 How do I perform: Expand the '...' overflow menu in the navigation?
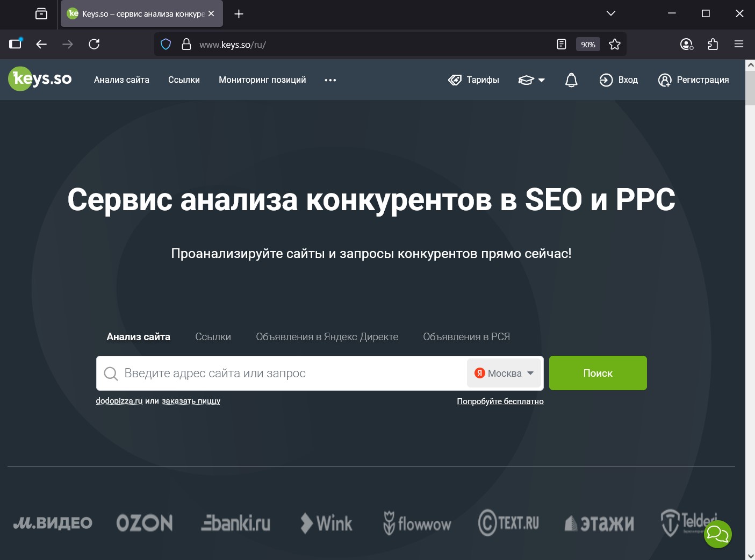330,81
